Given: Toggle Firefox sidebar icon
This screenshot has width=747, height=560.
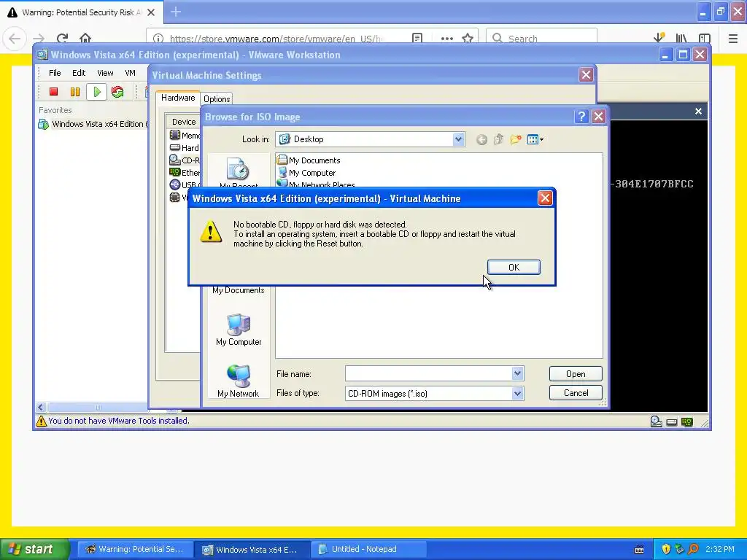Looking at the screenshot, I should (x=704, y=38).
